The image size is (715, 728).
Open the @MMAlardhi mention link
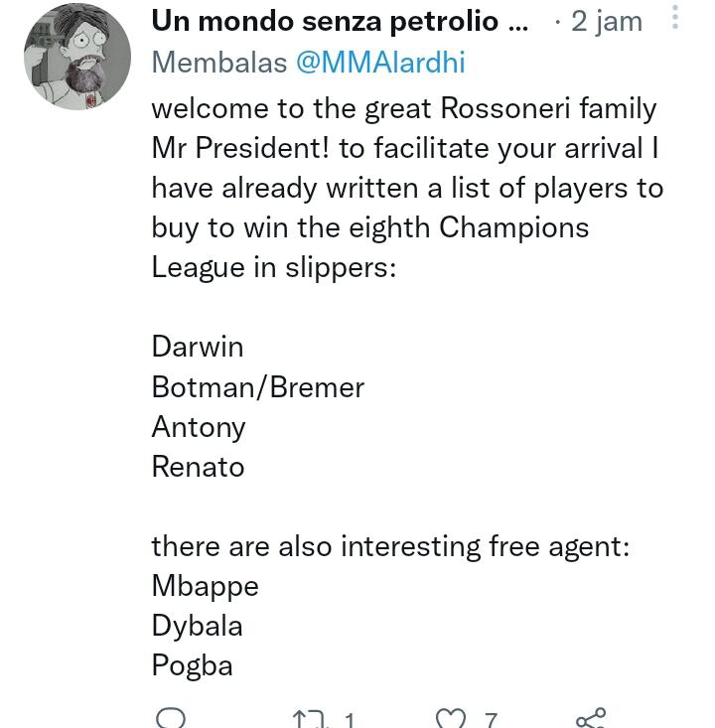(x=380, y=63)
